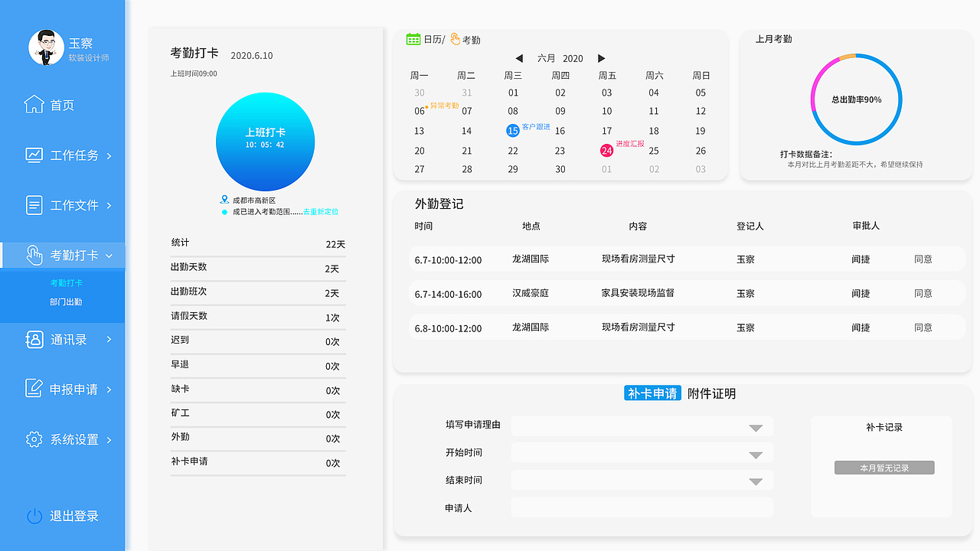Open the 开始时间 dropdown

[756, 454]
